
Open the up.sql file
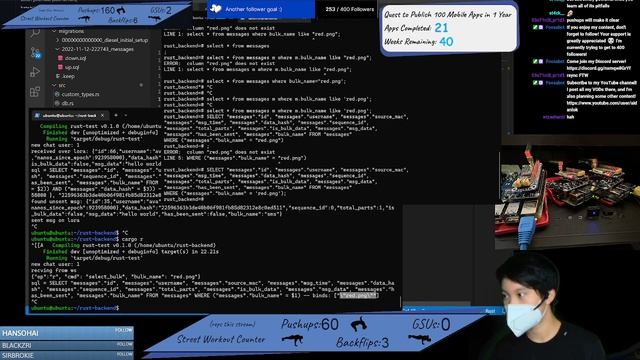pyautogui.click(x=72, y=67)
